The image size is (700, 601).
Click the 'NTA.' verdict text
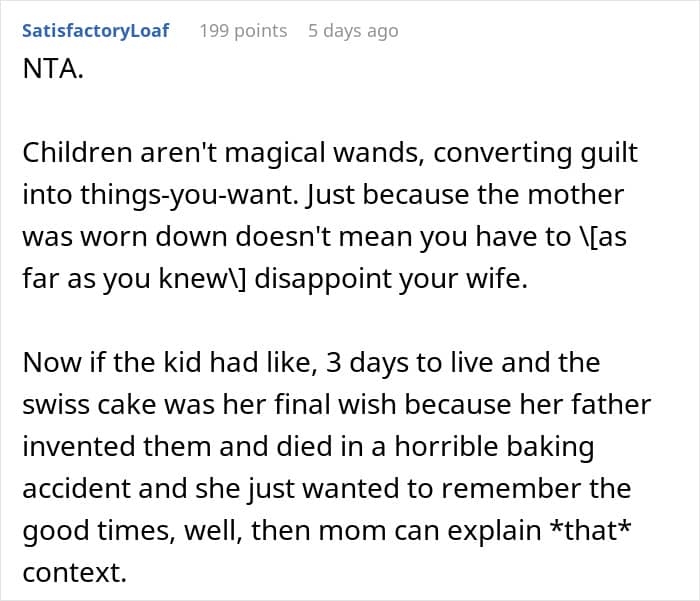53,69
